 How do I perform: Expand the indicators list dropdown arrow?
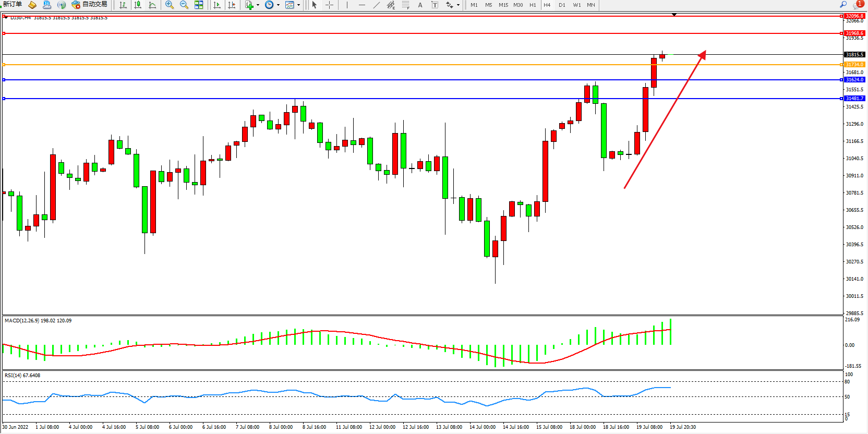click(258, 5)
